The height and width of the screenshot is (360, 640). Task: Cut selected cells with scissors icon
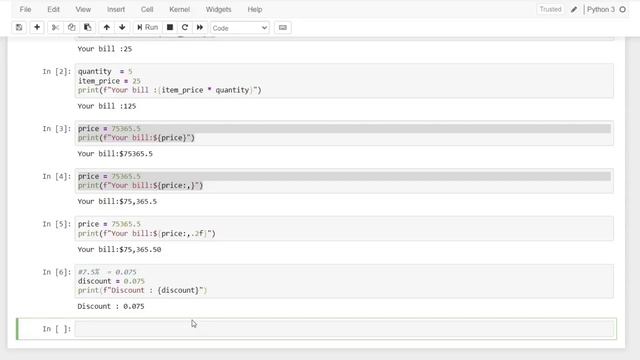[x=55, y=27]
